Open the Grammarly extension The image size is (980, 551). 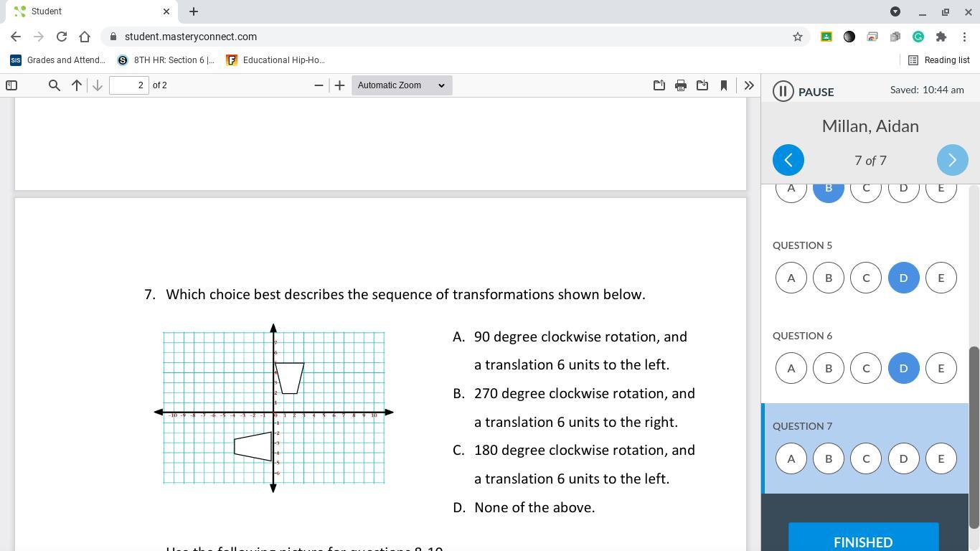point(918,37)
